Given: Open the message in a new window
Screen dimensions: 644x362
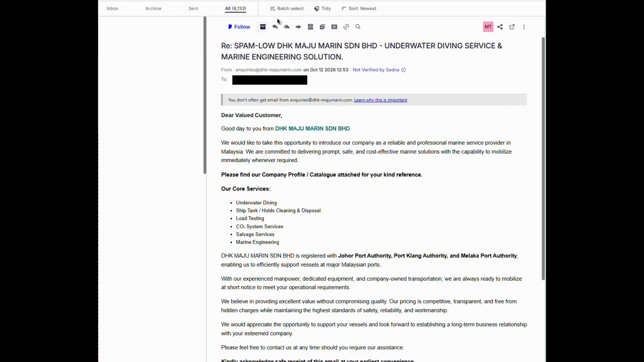Looking at the screenshot, I should [512, 27].
